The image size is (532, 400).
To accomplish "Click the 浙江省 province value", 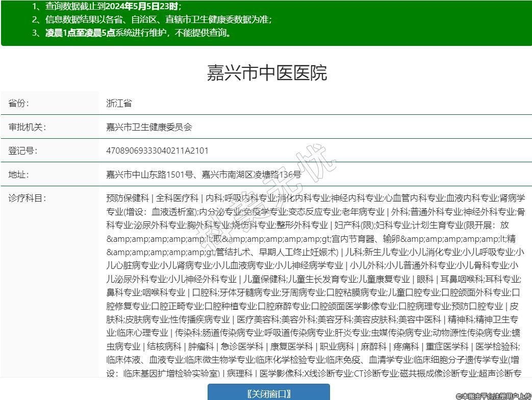I will (x=119, y=103).
